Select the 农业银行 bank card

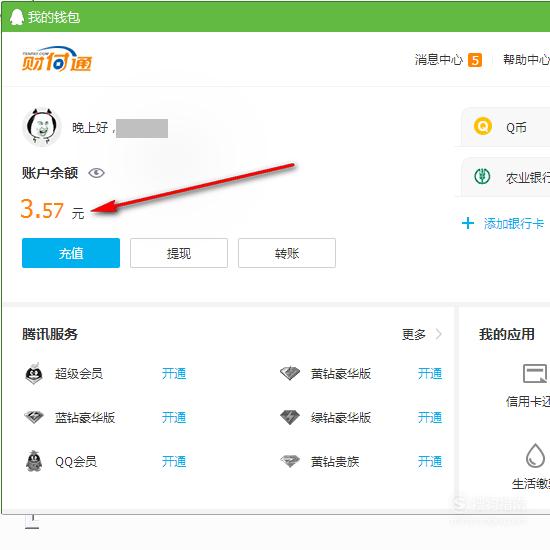[x=505, y=177]
